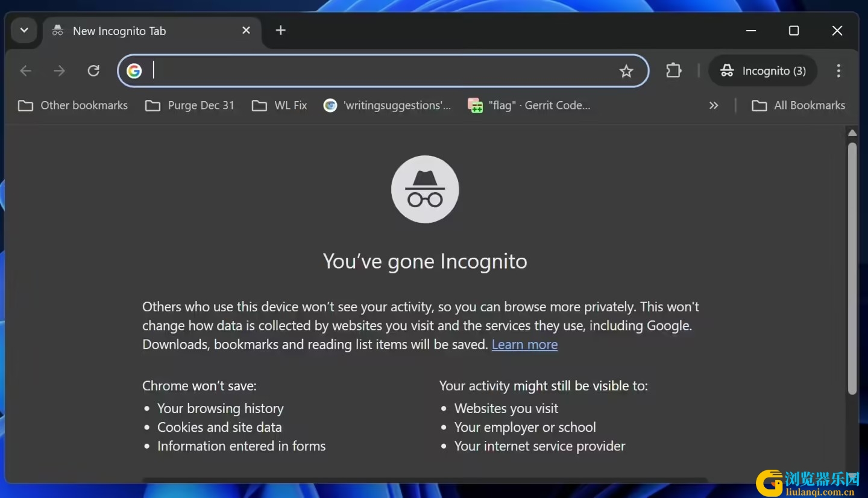Viewport: 868px width, 498px height.
Task: Focus the address bar input
Action: [x=383, y=70]
